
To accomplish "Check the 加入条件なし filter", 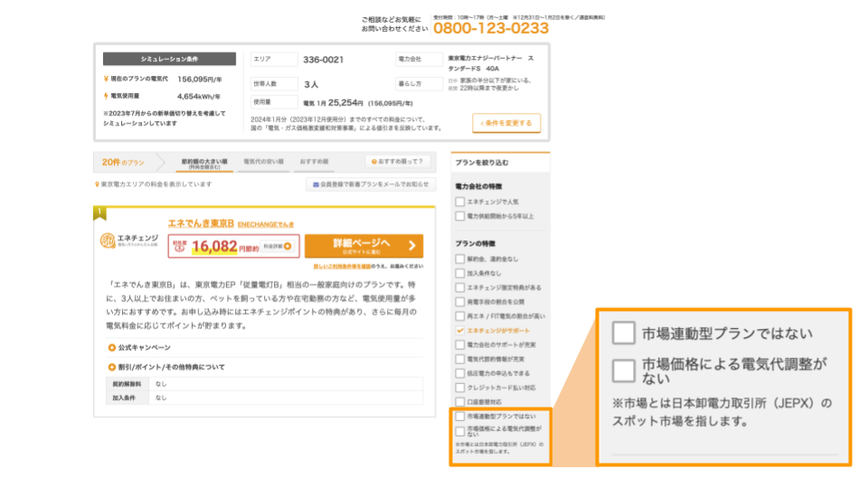I will pos(459,273).
